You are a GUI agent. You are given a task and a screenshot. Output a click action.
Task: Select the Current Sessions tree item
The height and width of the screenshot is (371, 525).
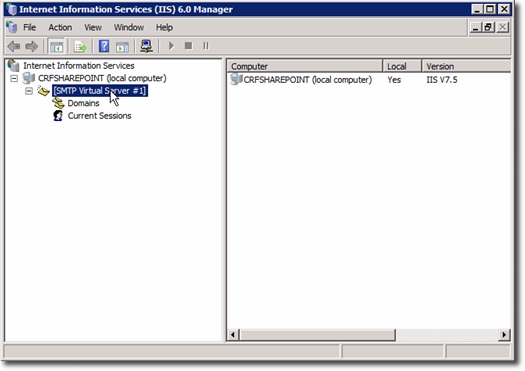coord(99,116)
